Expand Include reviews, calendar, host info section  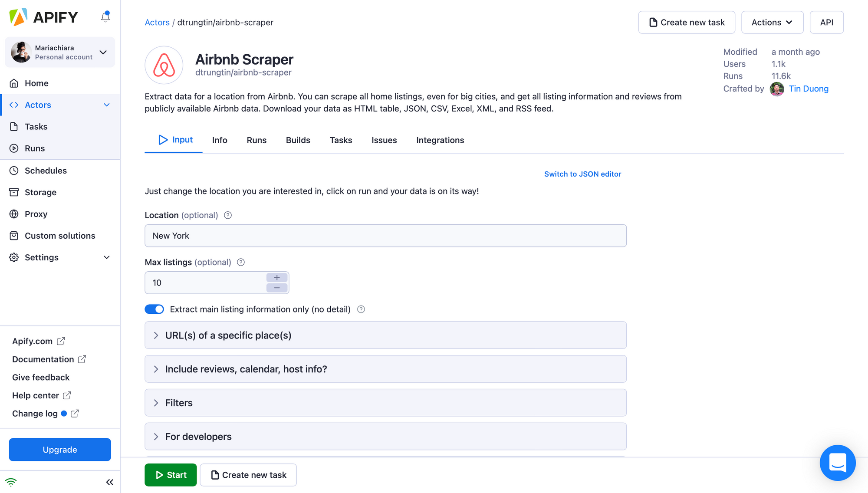click(x=385, y=369)
